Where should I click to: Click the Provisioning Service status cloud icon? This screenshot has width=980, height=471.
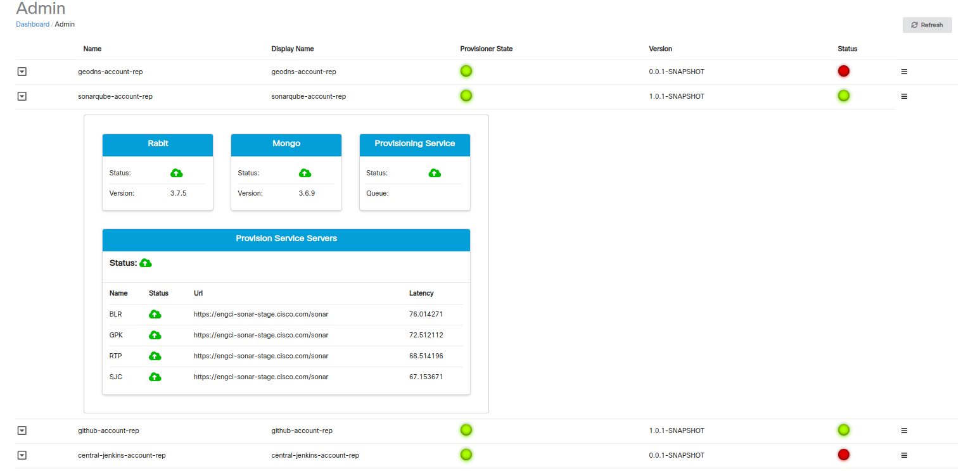tap(435, 173)
